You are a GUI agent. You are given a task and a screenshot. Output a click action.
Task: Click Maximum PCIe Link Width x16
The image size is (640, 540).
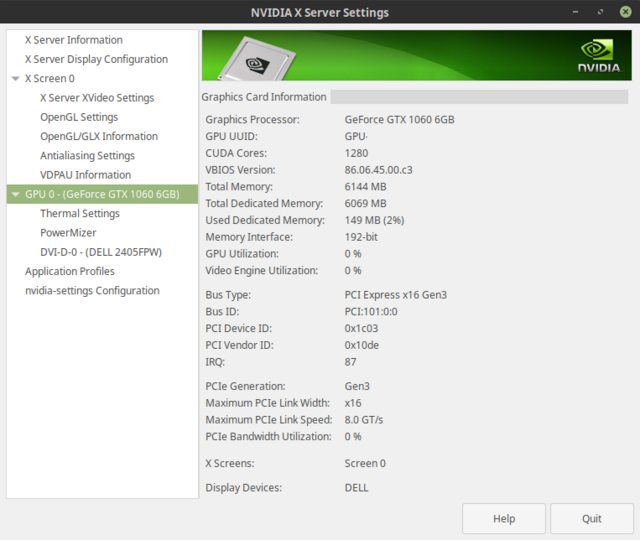[353, 403]
